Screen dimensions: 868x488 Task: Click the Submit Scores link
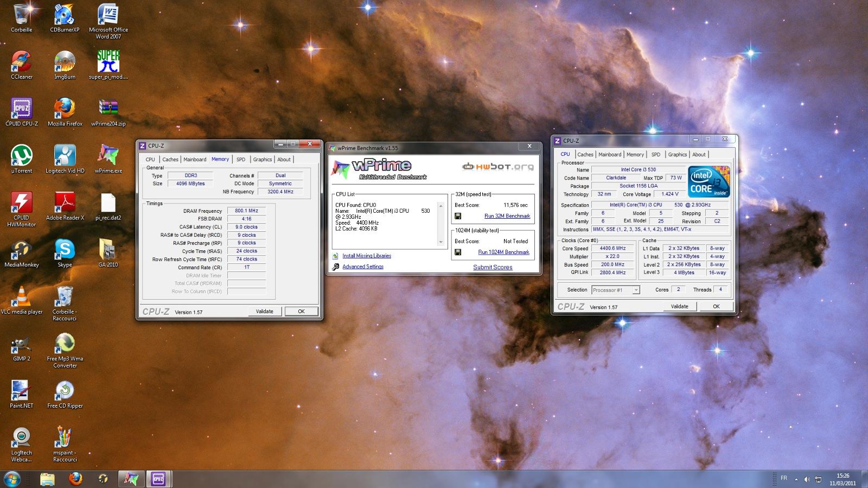(493, 267)
